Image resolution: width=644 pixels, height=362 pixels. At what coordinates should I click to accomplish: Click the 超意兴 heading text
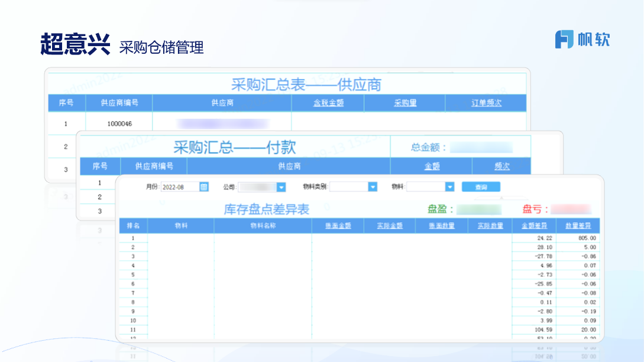click(75, 44)
